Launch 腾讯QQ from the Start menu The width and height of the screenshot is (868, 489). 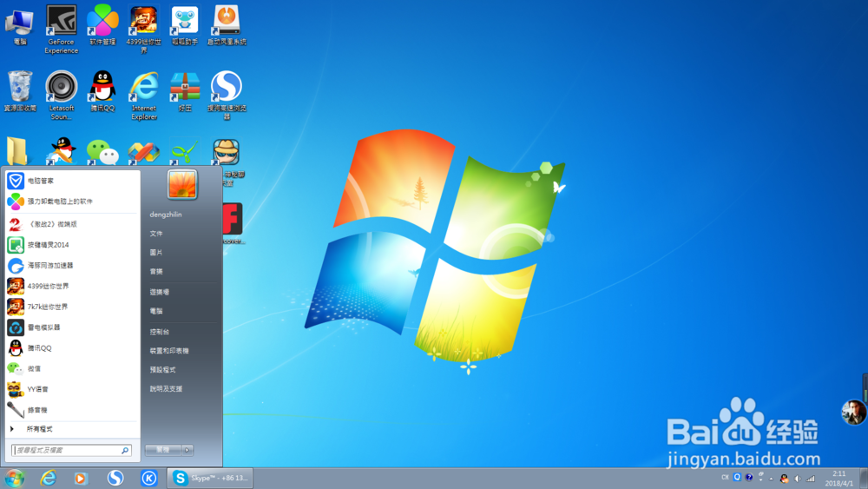coord(71,347)
